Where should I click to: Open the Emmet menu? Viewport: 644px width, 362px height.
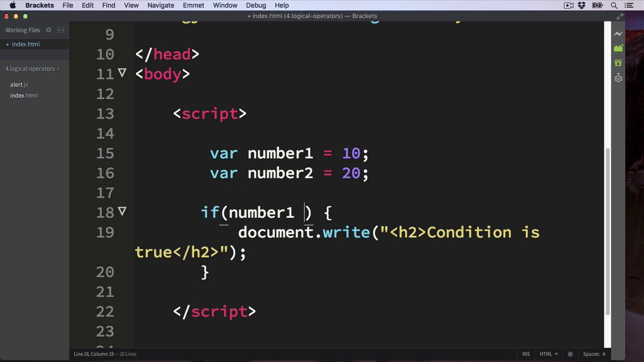(193, 5)
